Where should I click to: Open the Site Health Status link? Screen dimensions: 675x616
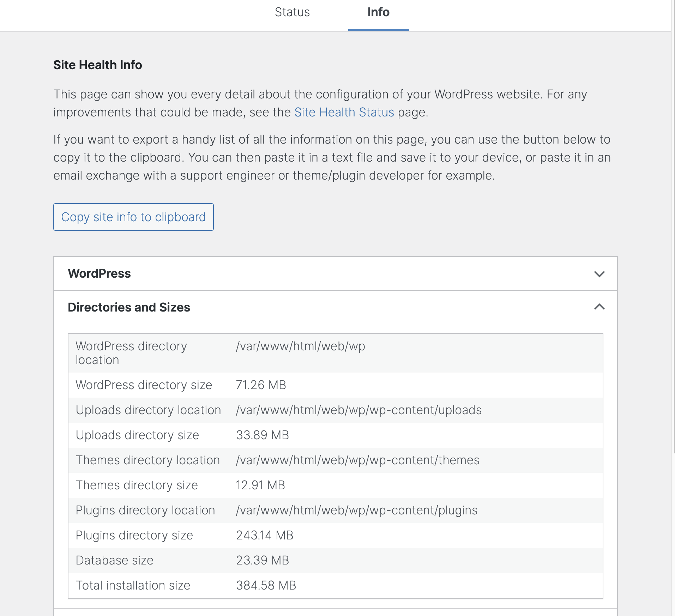(x=344, y=112)
